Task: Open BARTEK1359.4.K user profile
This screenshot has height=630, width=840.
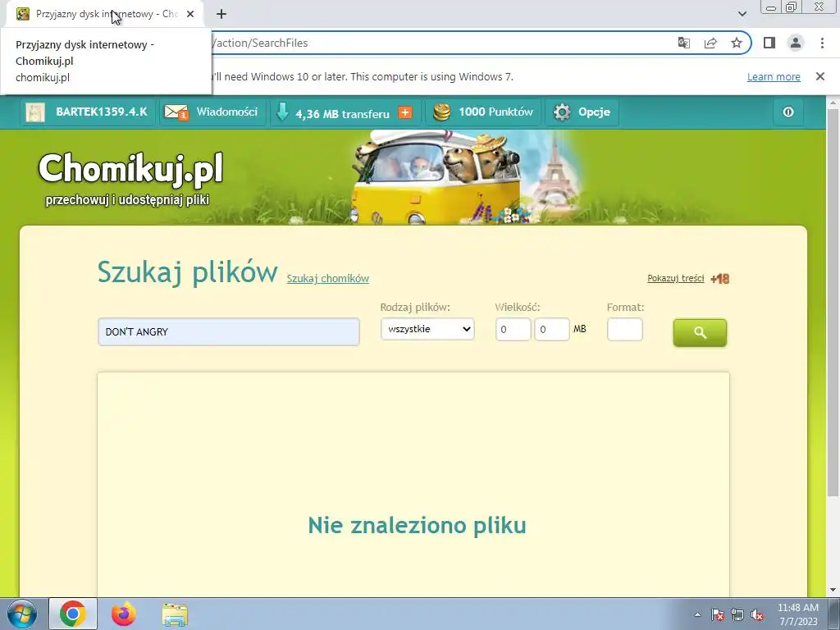Action: coord(101,112)
